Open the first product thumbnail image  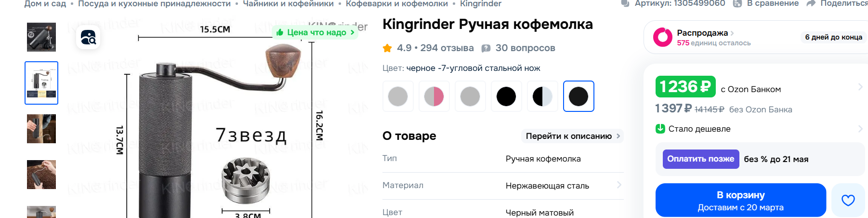pyautogui.click(x=41, y=37)
